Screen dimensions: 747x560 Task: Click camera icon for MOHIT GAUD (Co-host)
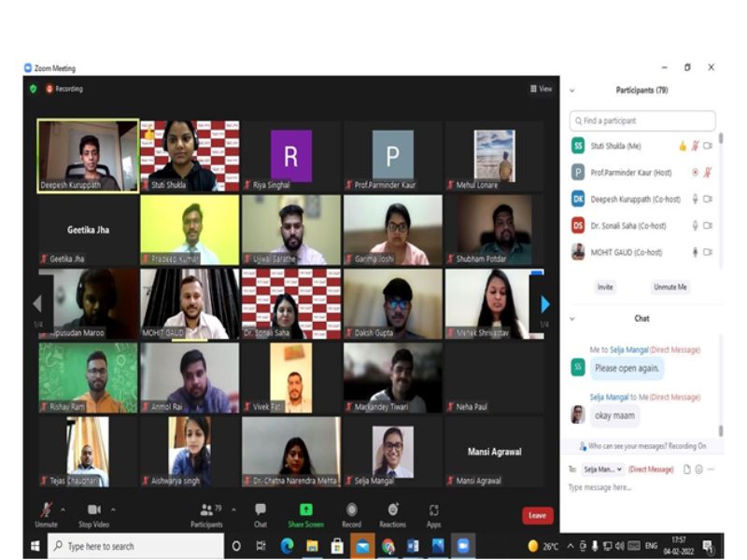tap(708, 252)
